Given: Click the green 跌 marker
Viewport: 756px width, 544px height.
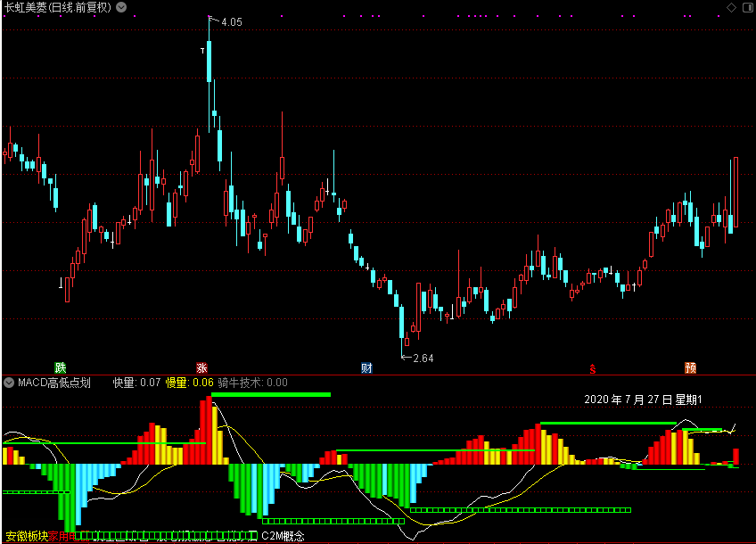Looking at the screenshot, I should [61, 368].
